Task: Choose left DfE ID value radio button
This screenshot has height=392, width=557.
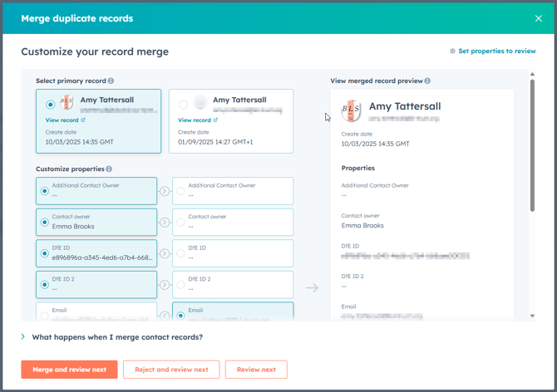Action: tap(45, 253)
